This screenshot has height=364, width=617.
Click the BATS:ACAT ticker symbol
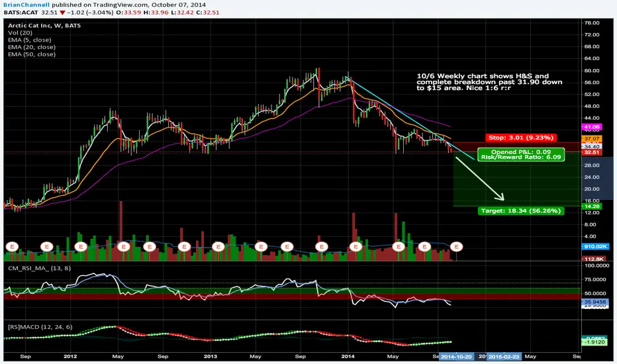tap(21, 13)
